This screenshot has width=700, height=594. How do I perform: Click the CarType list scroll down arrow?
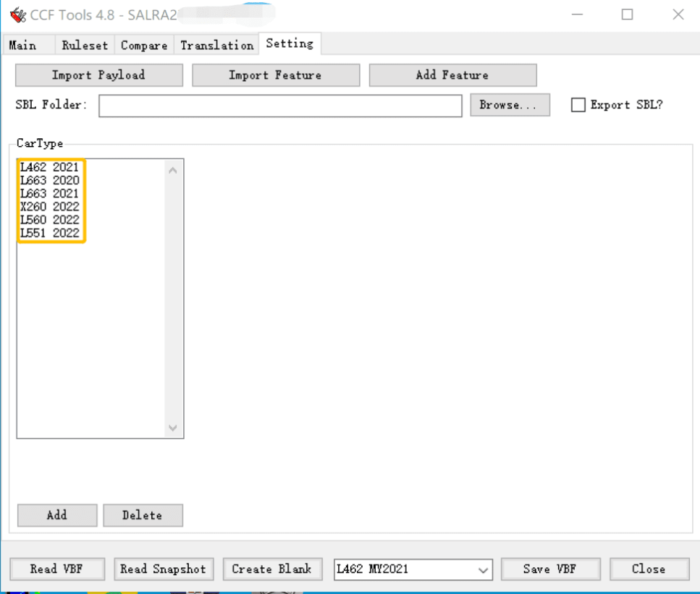point(173,428)
